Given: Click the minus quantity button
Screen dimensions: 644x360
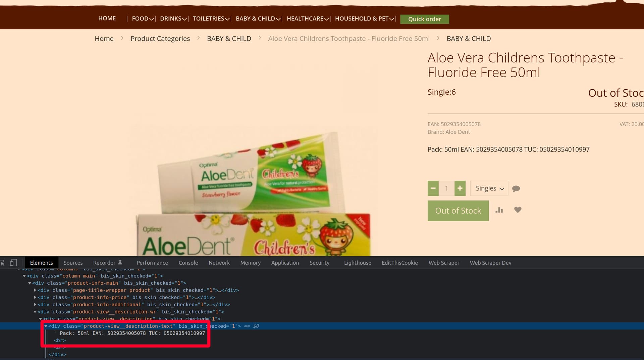Looking at the screenshot, I should pyautogui.click(x=433, y=188).
